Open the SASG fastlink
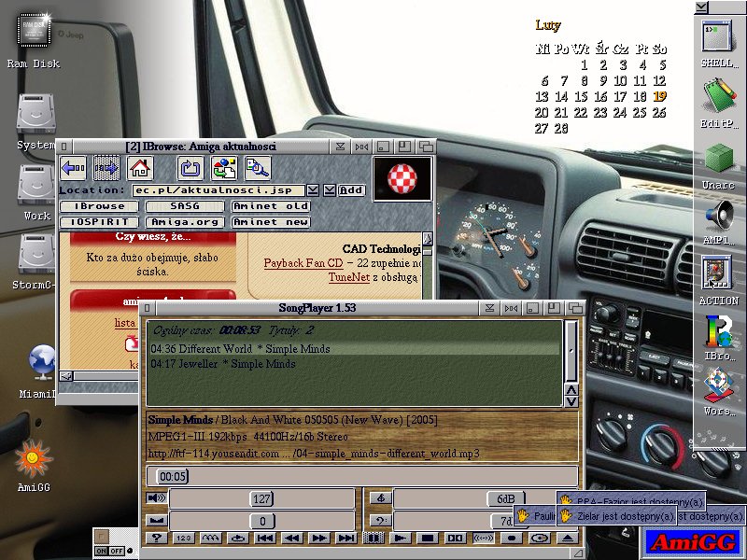 (x=185, y=206)
